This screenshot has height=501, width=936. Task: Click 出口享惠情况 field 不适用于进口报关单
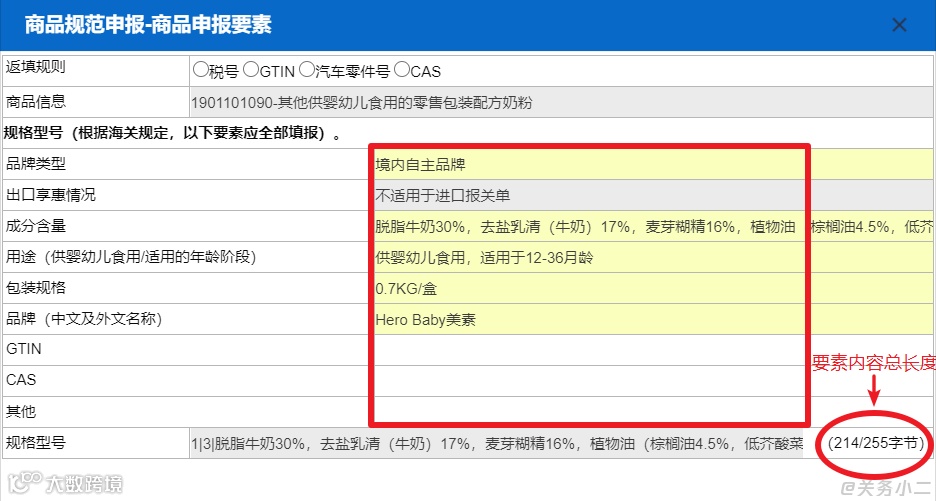652,195
